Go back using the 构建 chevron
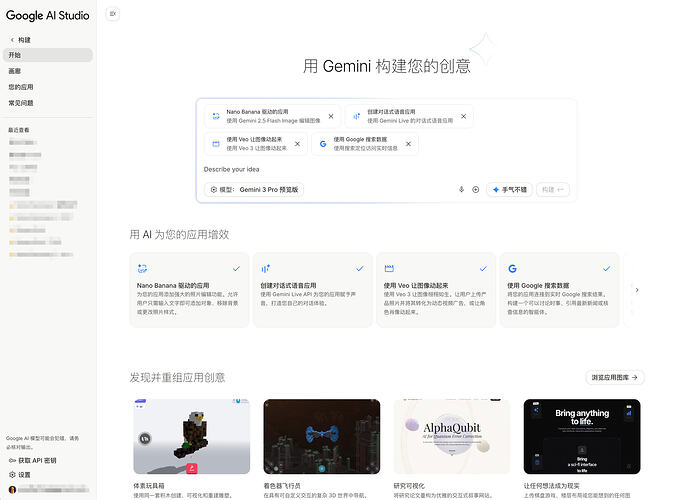Screen dimensions: 677x500 coord(12,40)
